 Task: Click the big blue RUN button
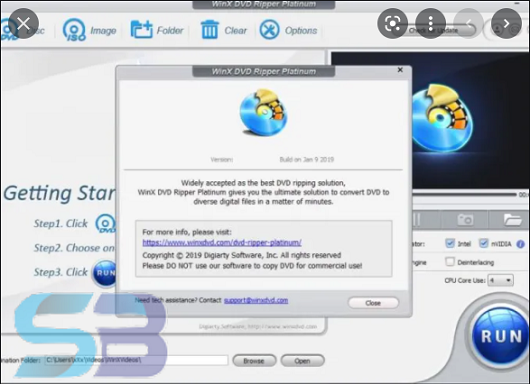501,336
